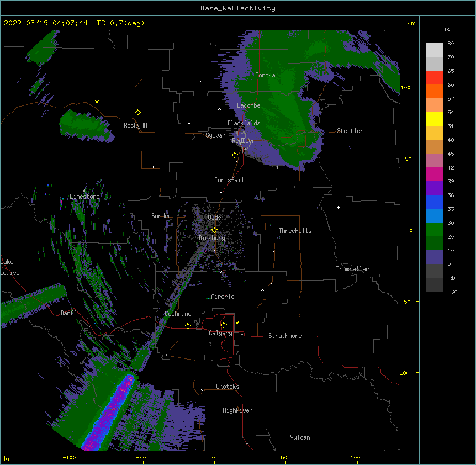Click the -30 value on dBZ legend
476x465 pixels.
(452, 292)
